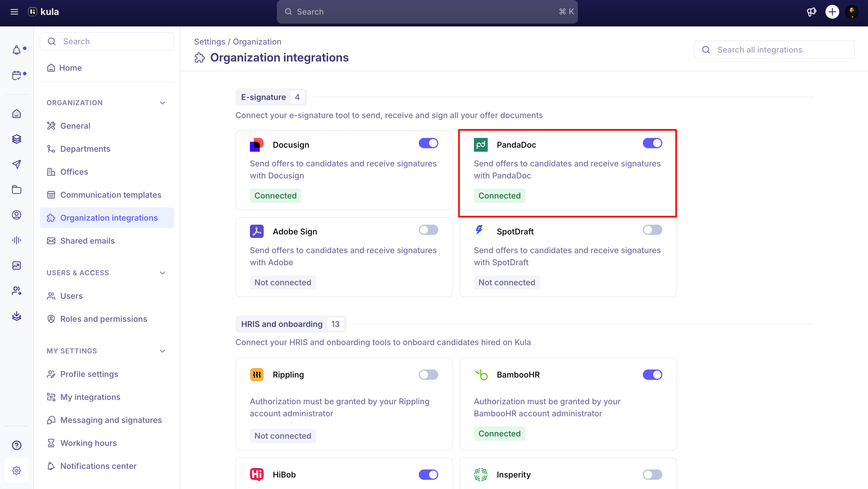Open the notifications bell in the left rail
868x489 pixels.
[16, 50]
